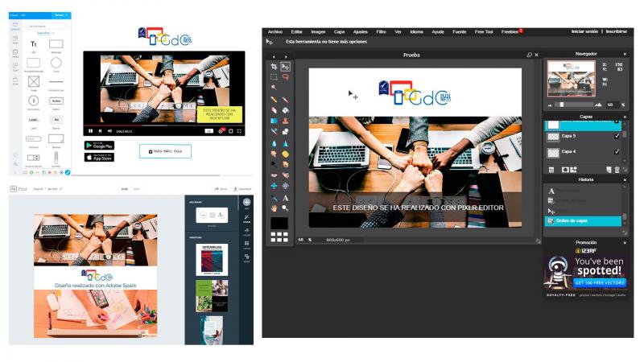Select the Sharpen tool in Pixlr toolbox
This screenshot has width=644, height=362.
285,143
